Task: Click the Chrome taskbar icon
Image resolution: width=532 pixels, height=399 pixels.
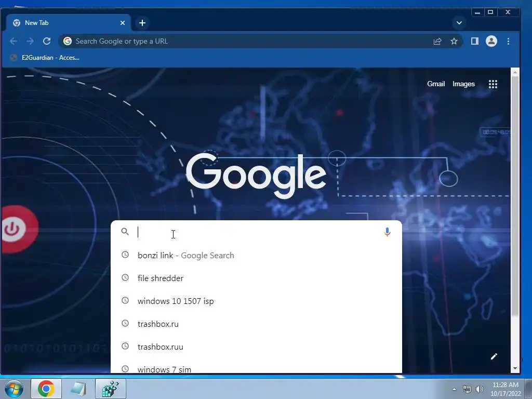Action: click(x=46, y=389)
